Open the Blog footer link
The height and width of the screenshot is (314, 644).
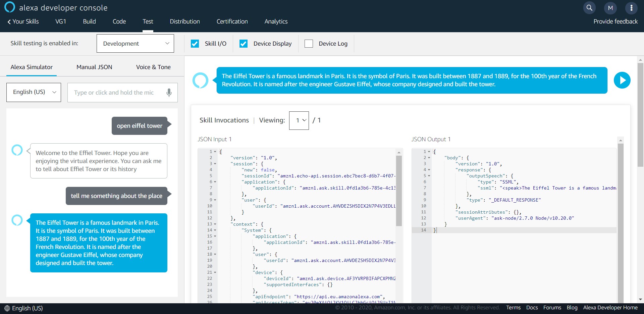coord(572,308)
